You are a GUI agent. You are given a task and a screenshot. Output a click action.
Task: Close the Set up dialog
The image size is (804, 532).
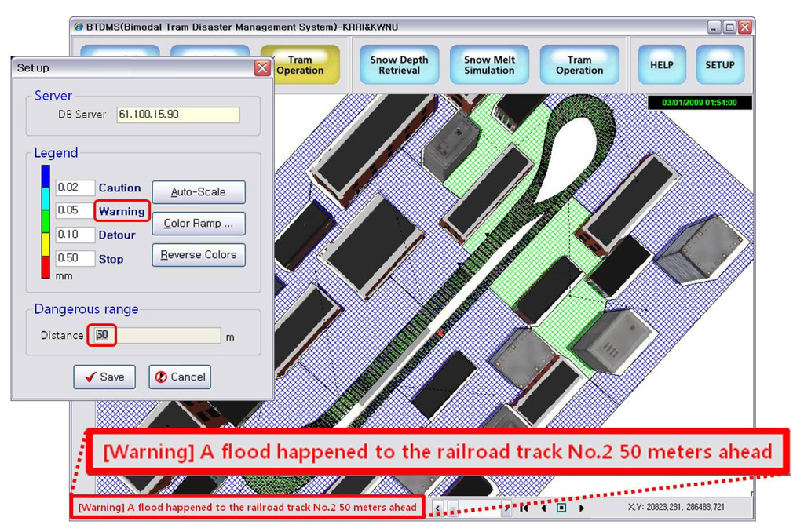262,68
